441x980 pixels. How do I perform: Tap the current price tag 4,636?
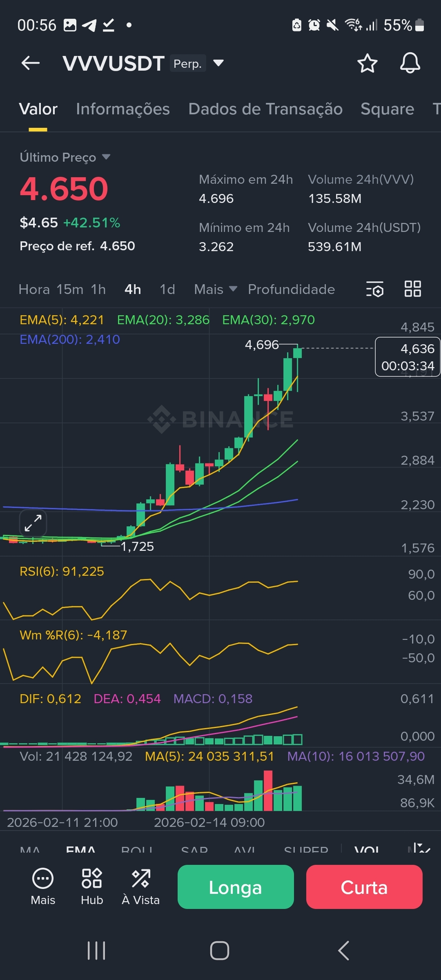(408, 357)
